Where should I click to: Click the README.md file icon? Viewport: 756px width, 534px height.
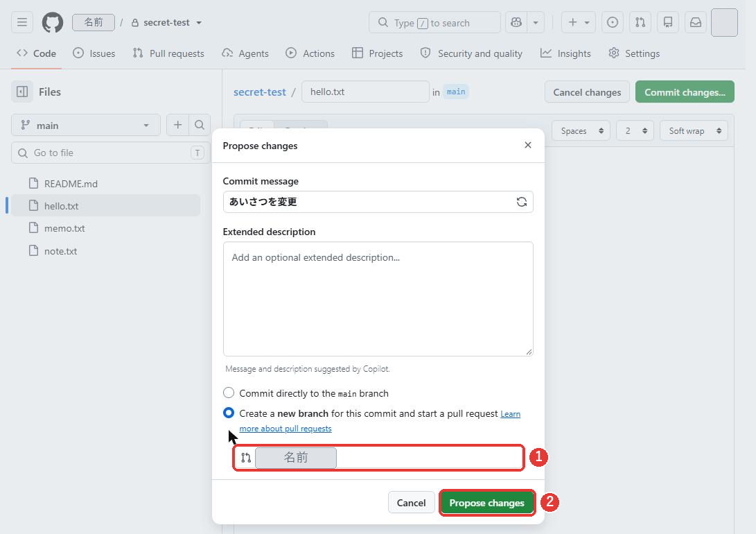click(33, 183)
